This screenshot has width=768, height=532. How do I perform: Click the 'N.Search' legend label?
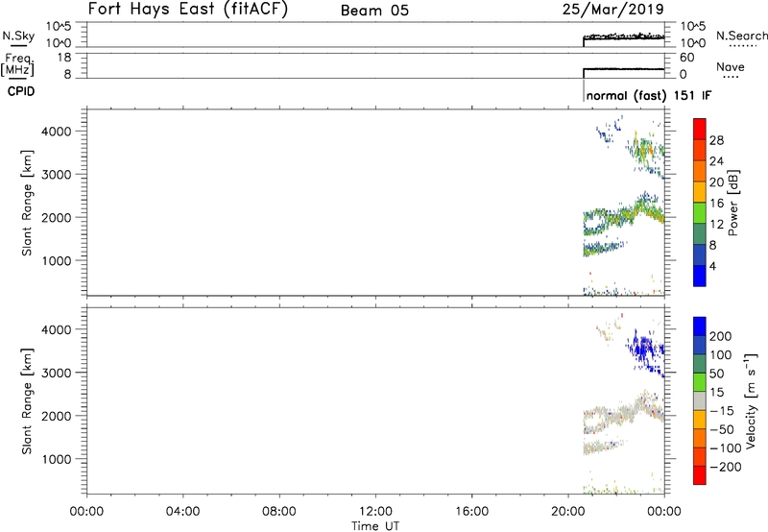click(741, 36)
